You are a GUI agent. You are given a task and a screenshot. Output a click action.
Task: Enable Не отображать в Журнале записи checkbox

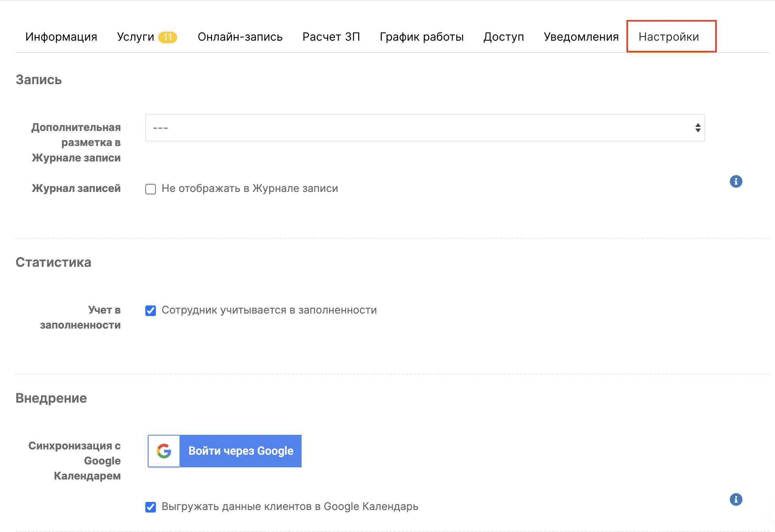[x=151, y=189]
